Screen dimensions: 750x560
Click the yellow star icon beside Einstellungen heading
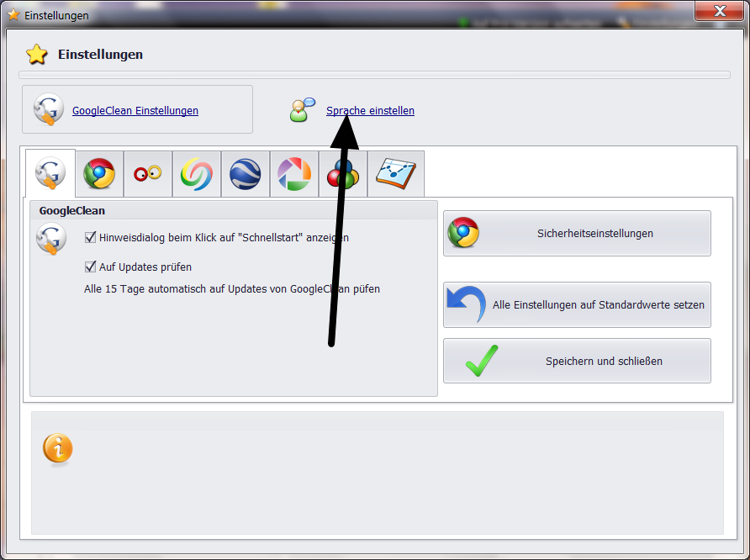tap(37, 55)
